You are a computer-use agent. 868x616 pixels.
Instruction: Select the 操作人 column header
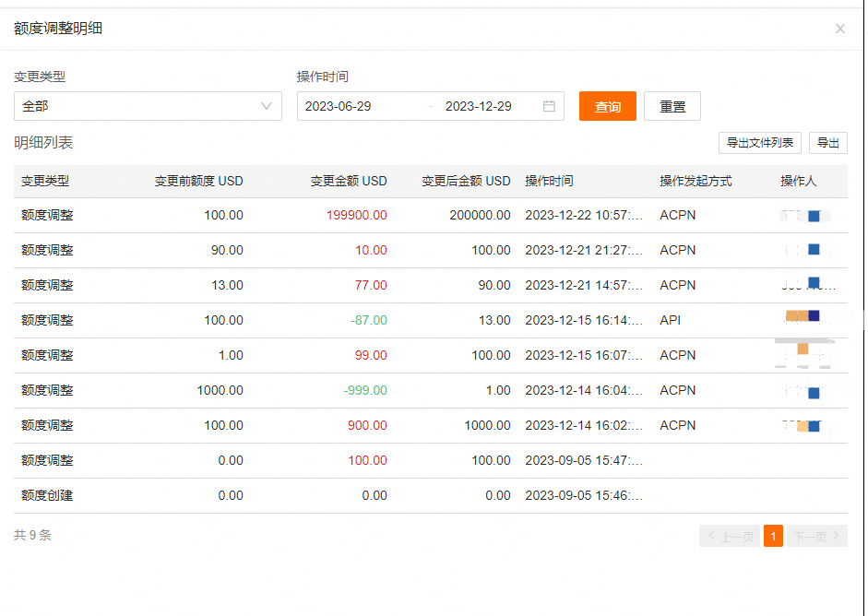point(798,181)
